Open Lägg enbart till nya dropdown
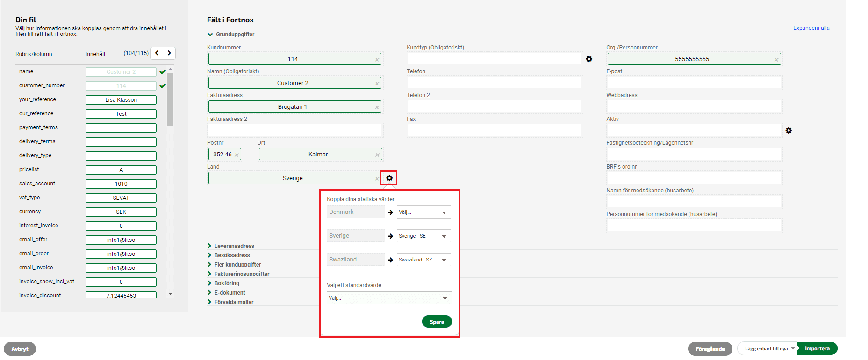 767,349
